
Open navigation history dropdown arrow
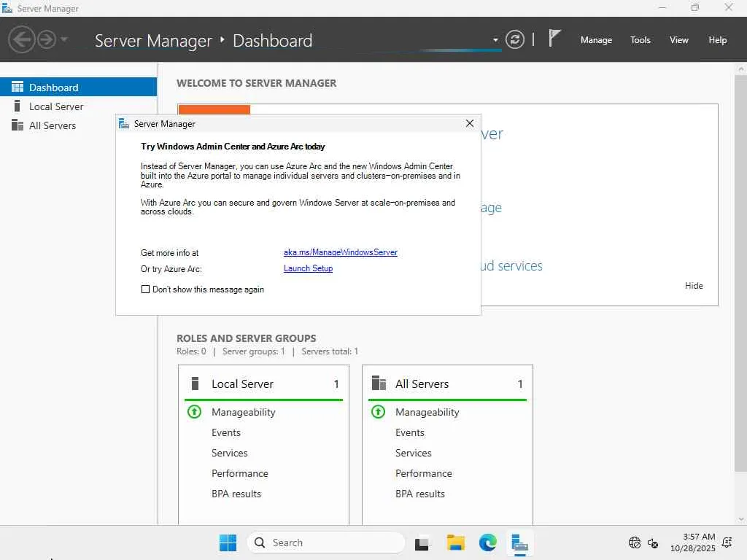click(x=64, y=39)
